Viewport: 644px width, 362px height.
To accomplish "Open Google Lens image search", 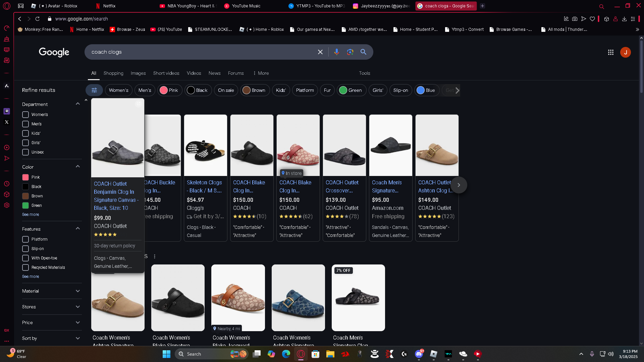I will click(x=350, y=52).
